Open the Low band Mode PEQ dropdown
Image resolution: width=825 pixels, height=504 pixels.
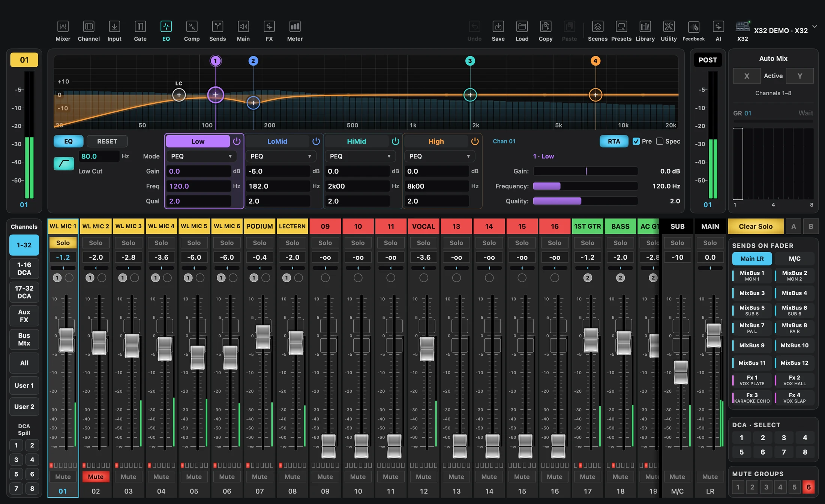pos(201,156)
